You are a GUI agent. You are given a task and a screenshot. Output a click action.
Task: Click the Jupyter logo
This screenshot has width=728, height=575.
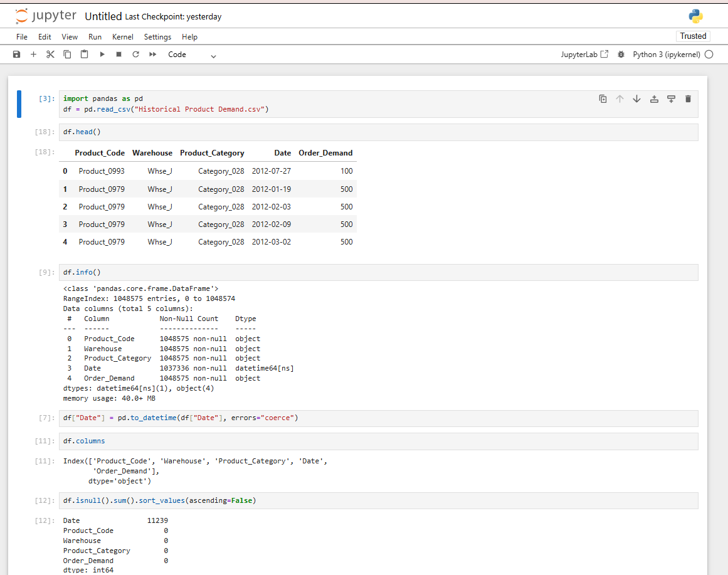tap(46, 16)
